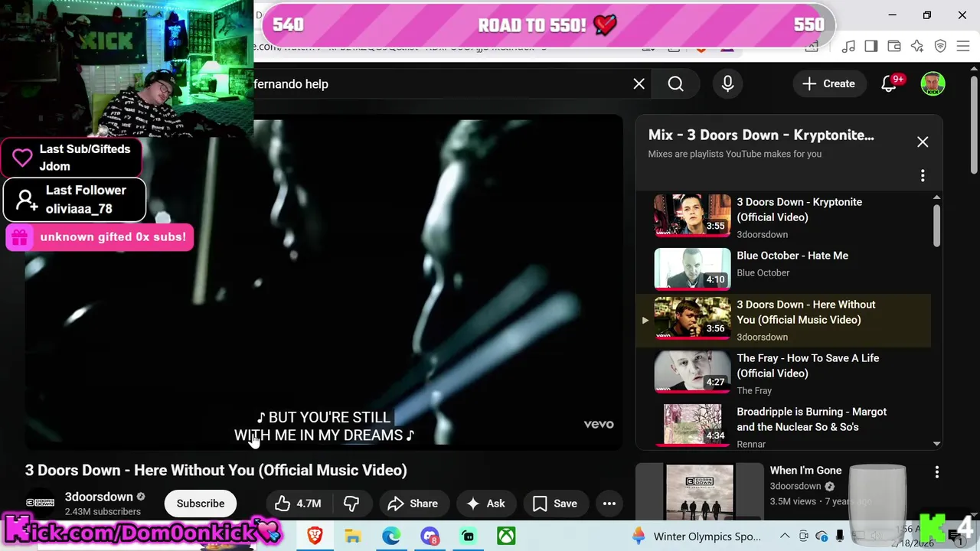Open Blue October Hate Me thumbnail

(x=692, y=268)
